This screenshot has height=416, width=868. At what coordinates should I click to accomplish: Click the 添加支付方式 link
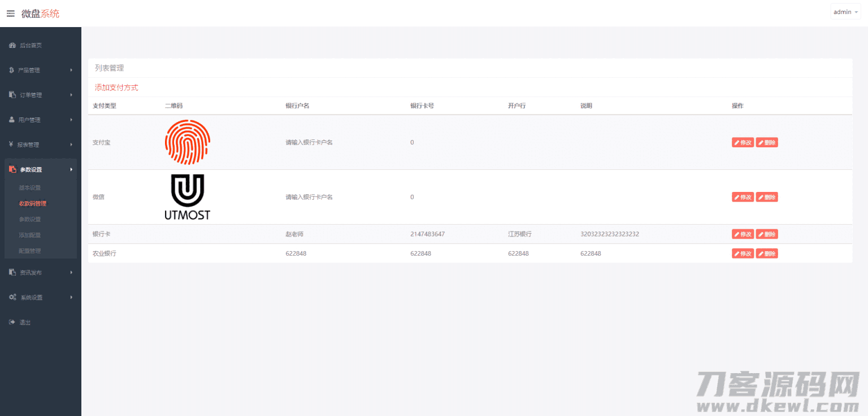point(116,87)
